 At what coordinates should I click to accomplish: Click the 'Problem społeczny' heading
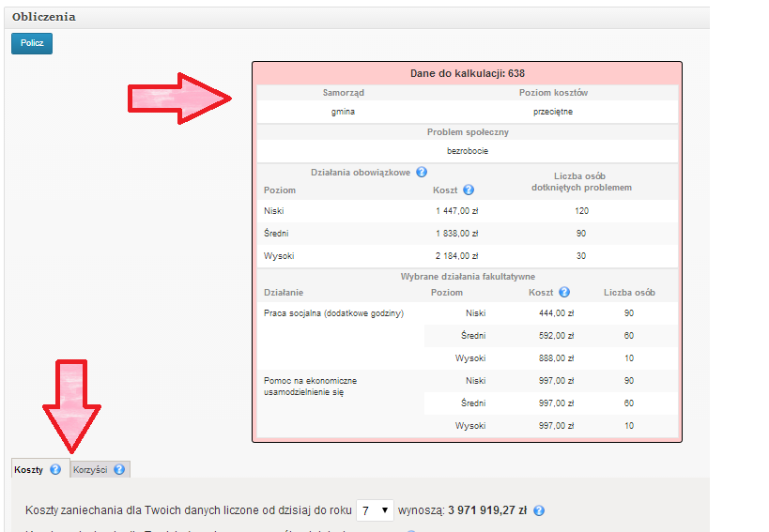point(468,131)
